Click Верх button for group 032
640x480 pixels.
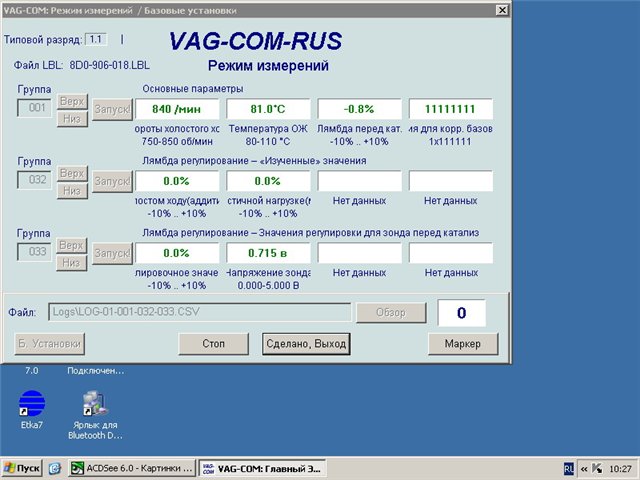tap(72, 173)
